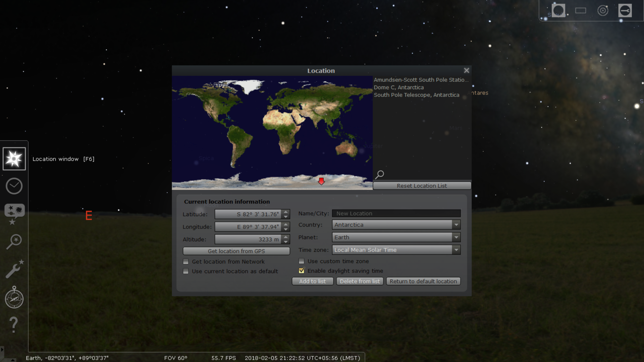Click the Name/City field New Location
644x362 pixels.
tap(396, 214)
